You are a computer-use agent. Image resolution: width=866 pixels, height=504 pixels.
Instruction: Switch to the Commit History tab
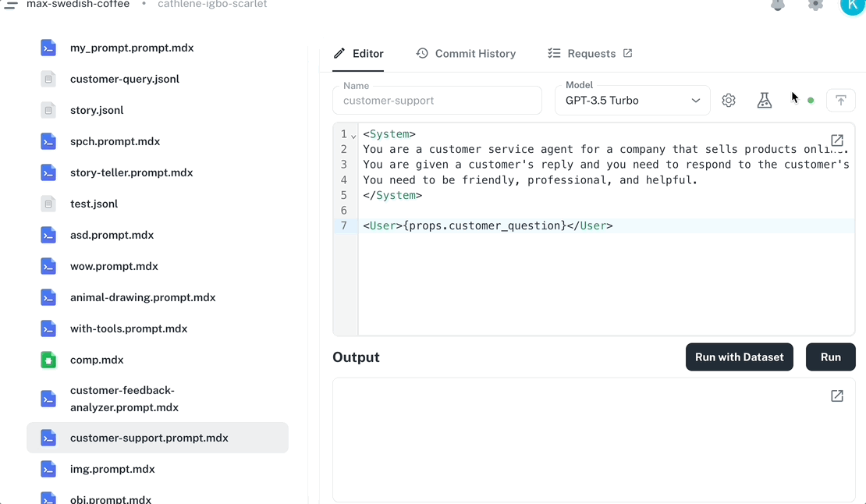click(x=466, y=54)
